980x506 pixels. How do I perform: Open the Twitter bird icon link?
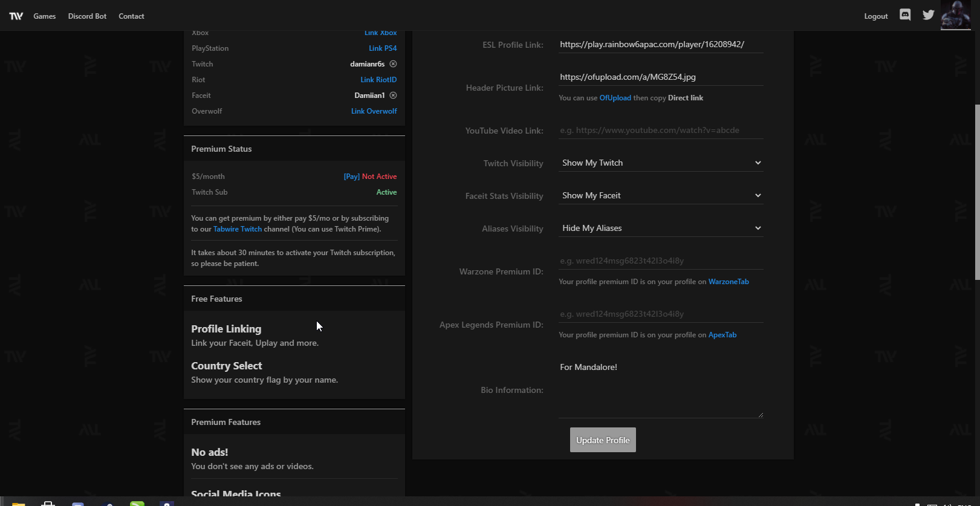point(929,15)
